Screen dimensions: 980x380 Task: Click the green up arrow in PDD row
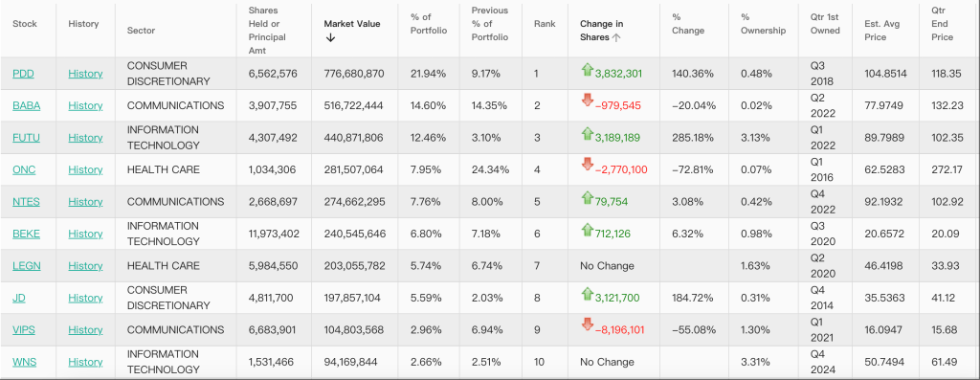[x=587, y=70]
